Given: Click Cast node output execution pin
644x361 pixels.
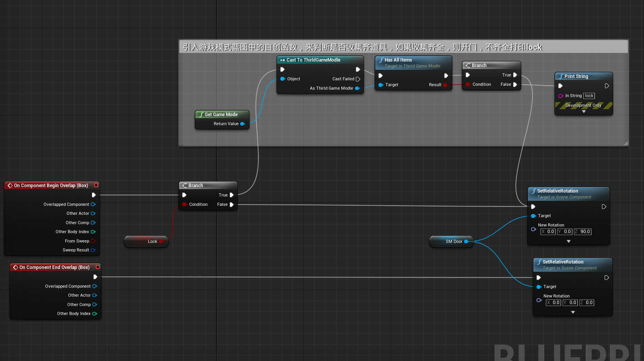Looking at the screenshot, I should [358, 69].
